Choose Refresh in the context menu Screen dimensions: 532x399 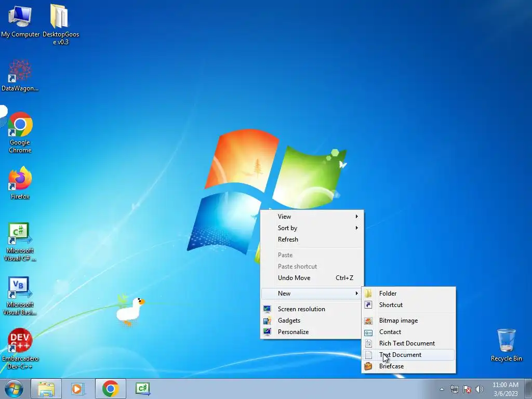pyautogui.click(x=312, y=240)
